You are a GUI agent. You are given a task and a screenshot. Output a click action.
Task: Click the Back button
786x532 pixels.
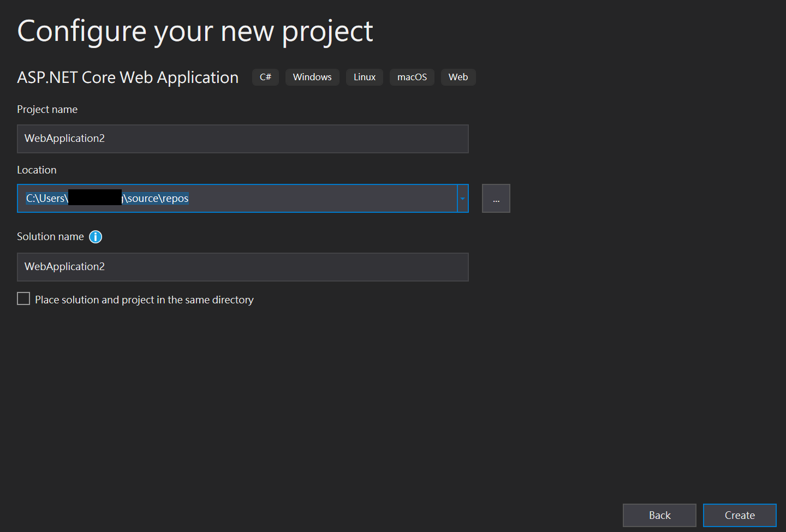coord(659,515)
